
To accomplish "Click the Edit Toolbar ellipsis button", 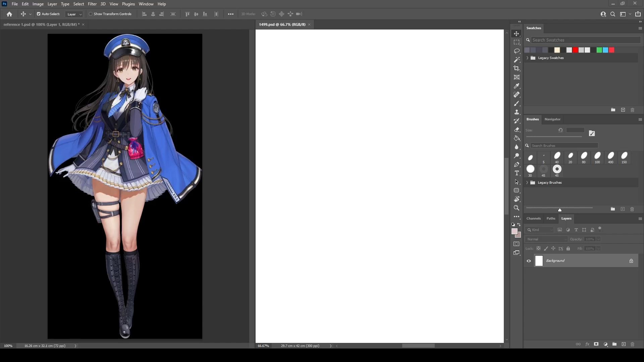I will 517,217.
